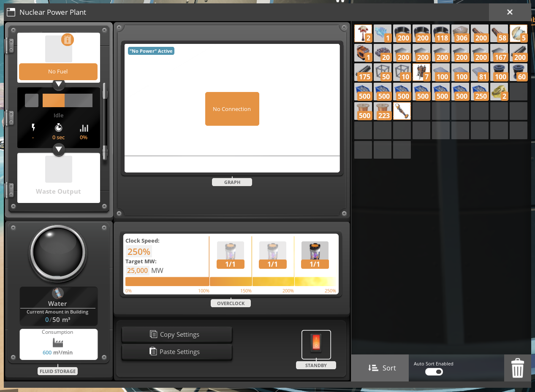Select the copper wire spool stack of 500
The width and height of the screenshot is (535, 392).
click(363, 111)
